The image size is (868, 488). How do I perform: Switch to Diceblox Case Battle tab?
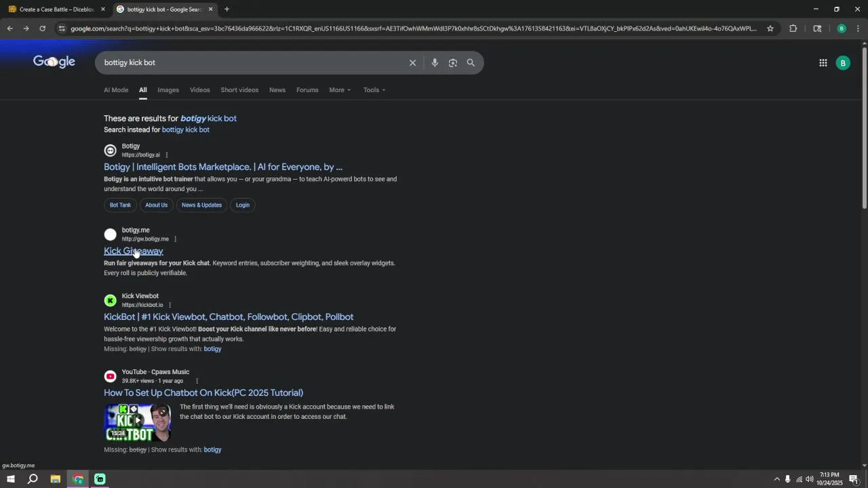57,9
